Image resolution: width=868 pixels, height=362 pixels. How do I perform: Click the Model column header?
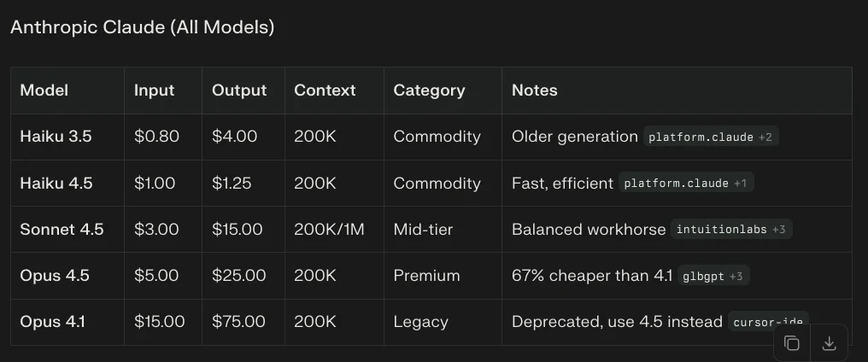tap(44, 90)
